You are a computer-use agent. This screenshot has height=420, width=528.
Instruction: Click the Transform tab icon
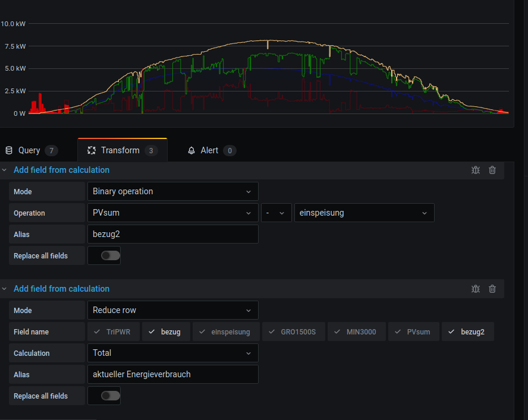92,151
